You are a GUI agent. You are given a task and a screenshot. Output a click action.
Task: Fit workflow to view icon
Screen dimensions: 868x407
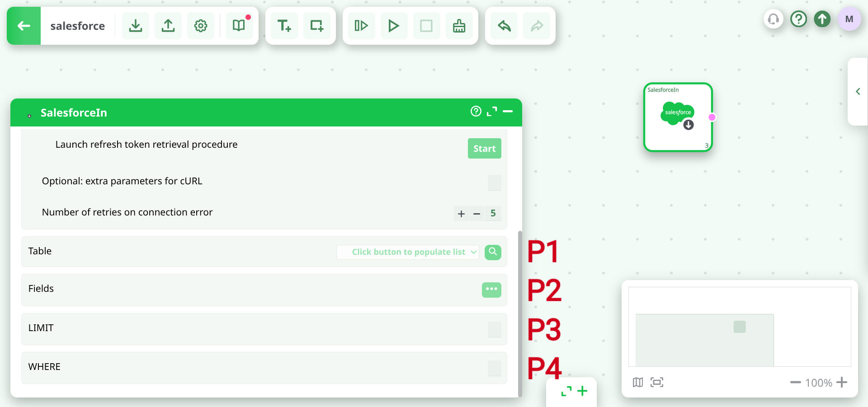click(x=657, y=383)
